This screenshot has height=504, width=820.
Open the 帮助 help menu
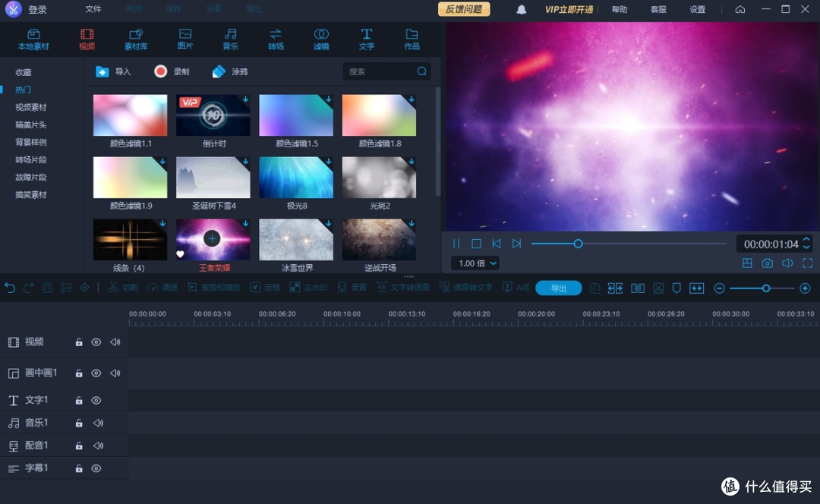tap(620, 9)
